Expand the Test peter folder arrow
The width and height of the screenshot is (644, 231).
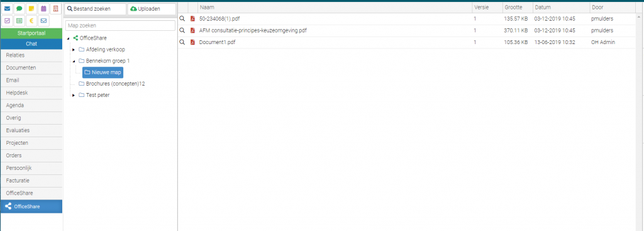coord(74,96)
